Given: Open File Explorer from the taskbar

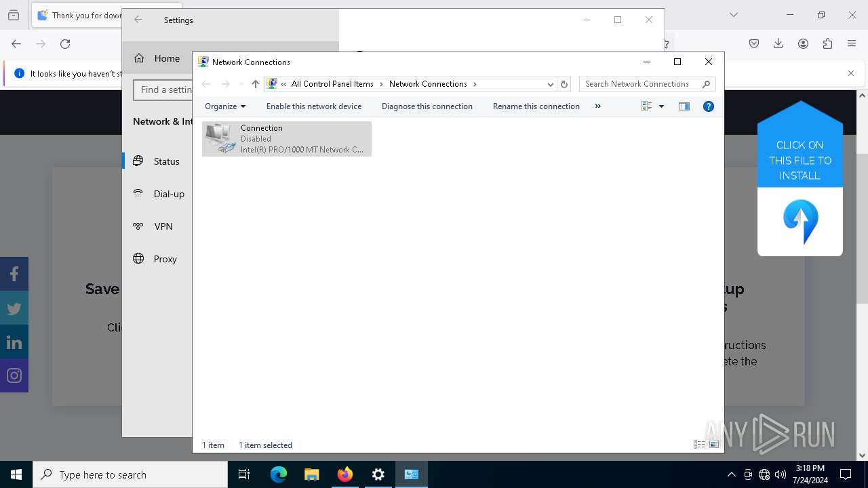Looking at the screenshot, I should pyautogui.click(x=311, y=474).
